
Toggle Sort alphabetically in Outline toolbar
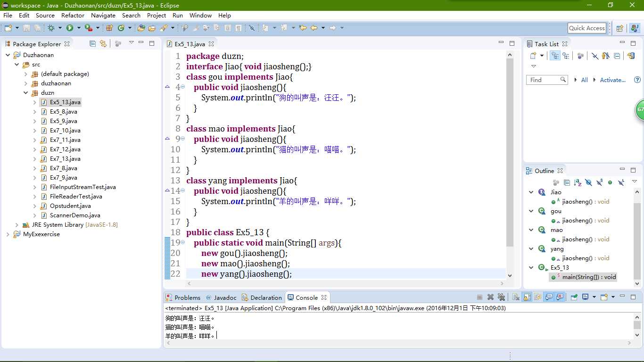pyautogui.click(x=578, y=182)
